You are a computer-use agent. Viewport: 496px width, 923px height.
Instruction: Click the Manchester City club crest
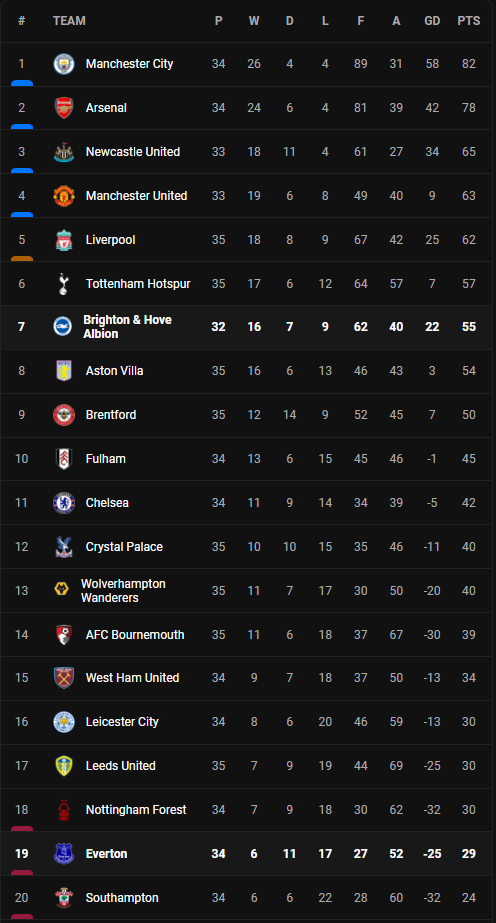(x=64, y=64)
